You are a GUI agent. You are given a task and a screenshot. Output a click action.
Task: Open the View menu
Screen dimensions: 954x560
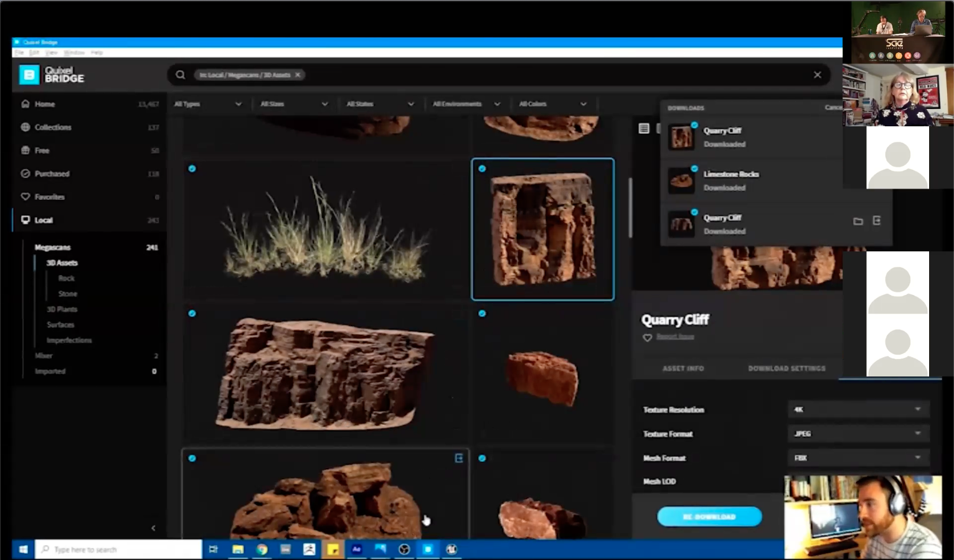52,53
